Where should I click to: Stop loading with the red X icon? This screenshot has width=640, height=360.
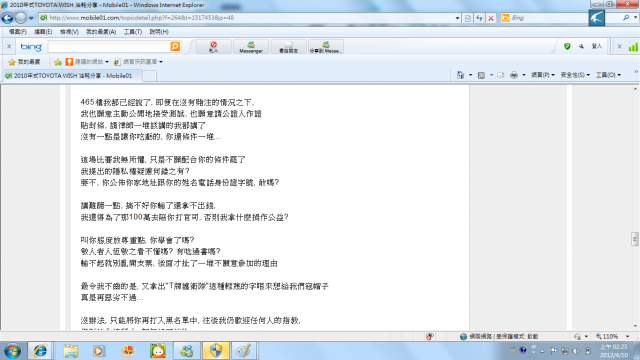click(x=491, y=18)
